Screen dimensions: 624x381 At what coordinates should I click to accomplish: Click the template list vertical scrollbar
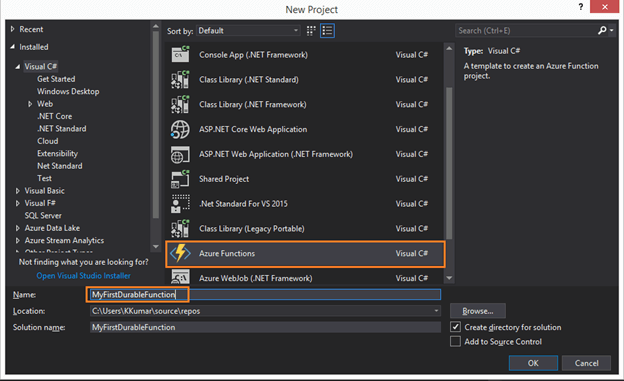point(449,163)
